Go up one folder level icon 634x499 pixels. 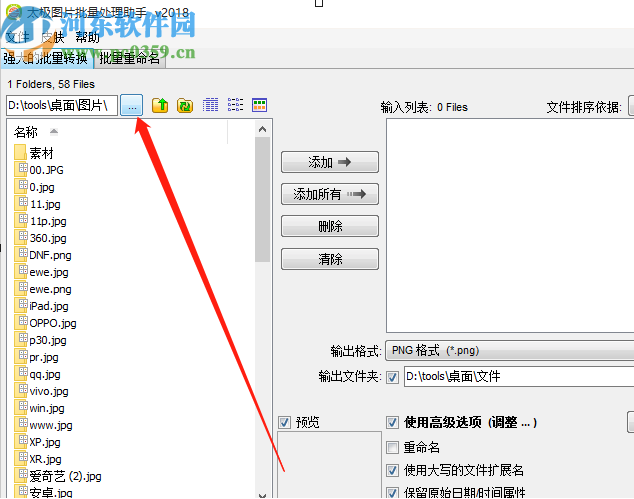coord(160,105)
